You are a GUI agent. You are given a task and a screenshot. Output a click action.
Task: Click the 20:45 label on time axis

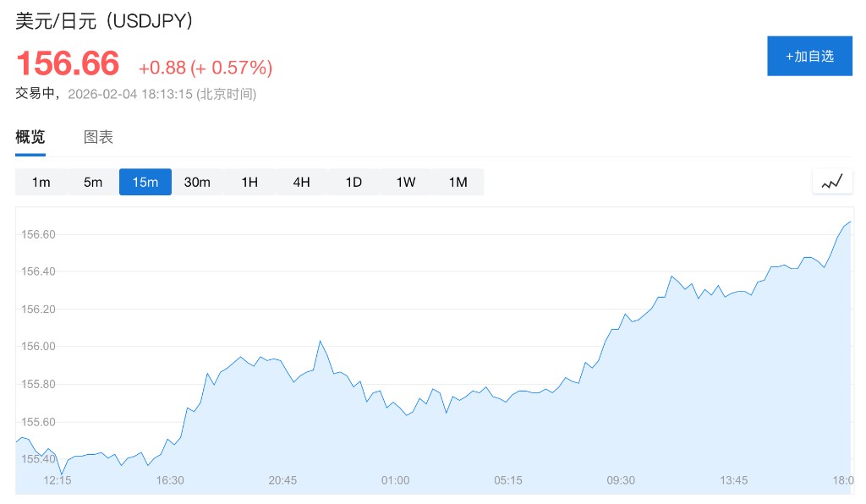pyautogui.click(x=282, y=480)
